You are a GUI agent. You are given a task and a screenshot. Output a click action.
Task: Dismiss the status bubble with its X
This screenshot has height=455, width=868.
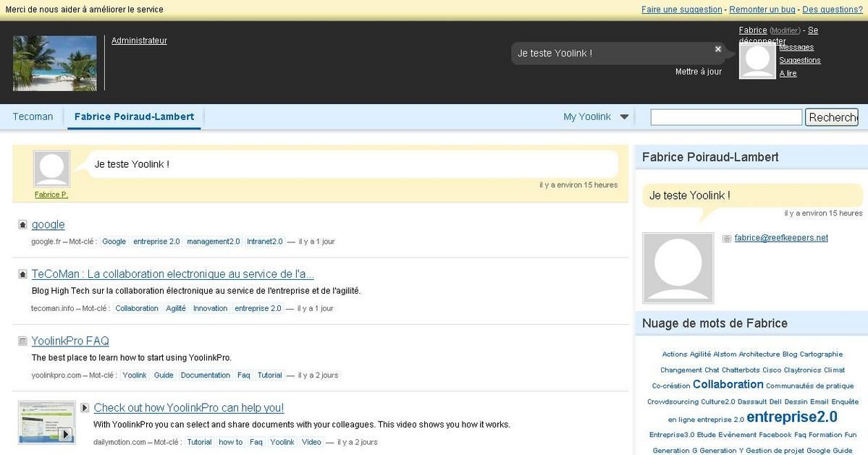click(x=718, y=49)
